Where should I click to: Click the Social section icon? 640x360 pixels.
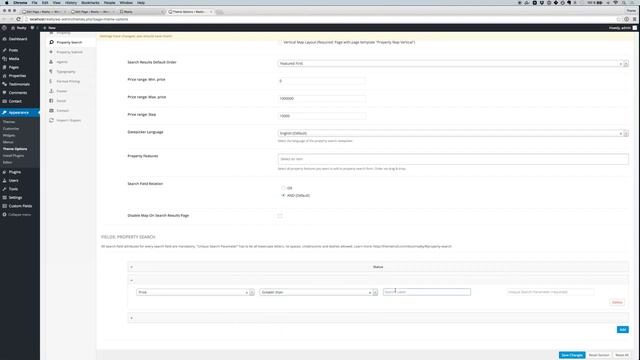coord(51,101)
